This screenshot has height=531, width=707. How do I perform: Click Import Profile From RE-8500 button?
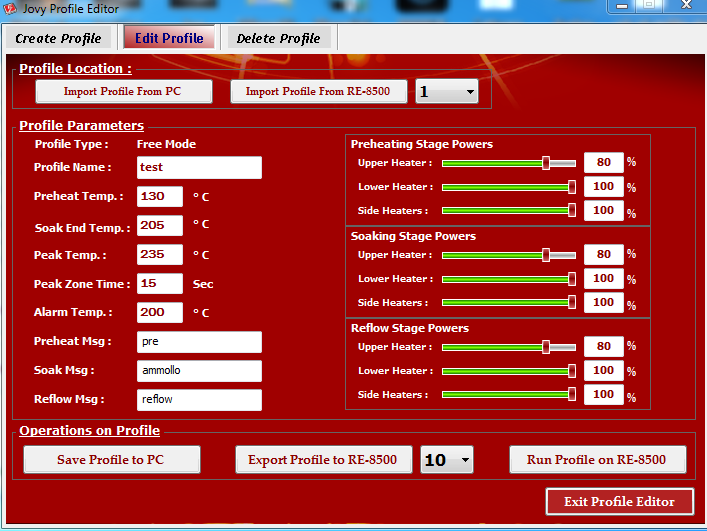pos(318,91)
